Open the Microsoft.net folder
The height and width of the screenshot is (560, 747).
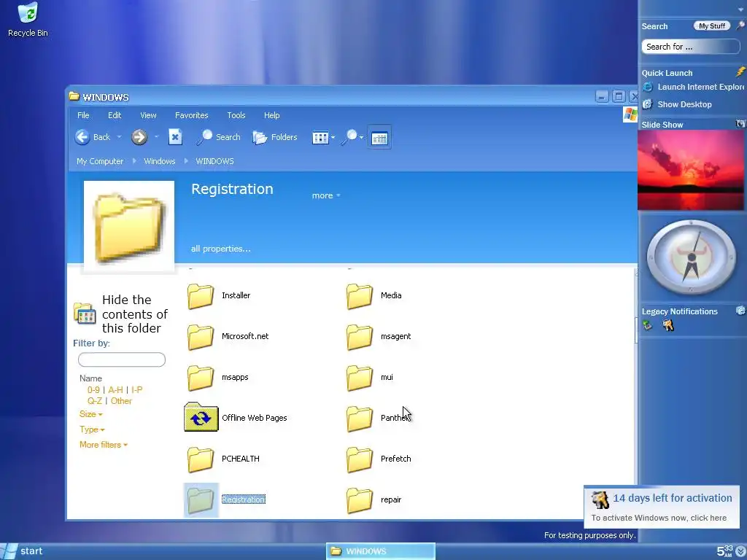(228, 336)
